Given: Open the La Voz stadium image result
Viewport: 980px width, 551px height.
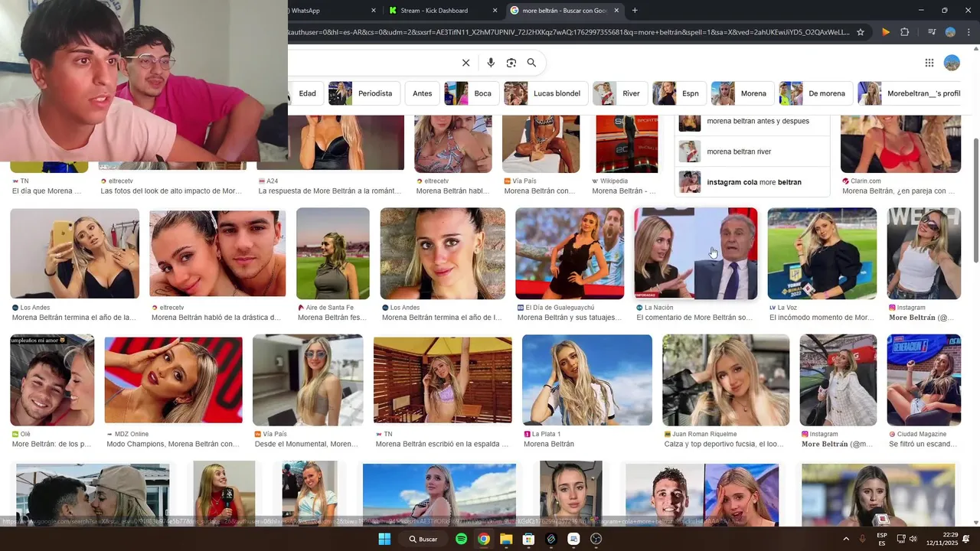Looking at the screenshot, I should coord(822,253).
